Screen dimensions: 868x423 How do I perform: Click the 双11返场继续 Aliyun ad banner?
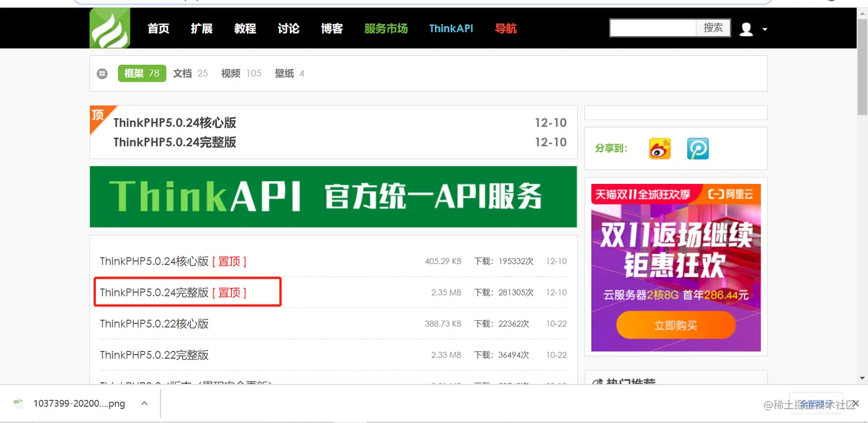[676, 267]
